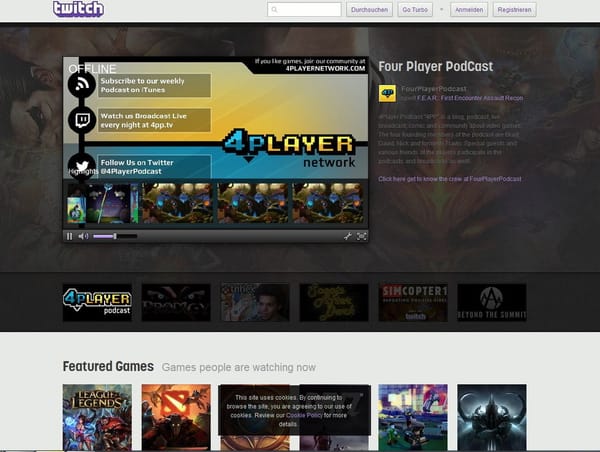Click 'get to know the crew' link
Image resolution: width=600 pixels, height=452 pixels.
point(450,179)
